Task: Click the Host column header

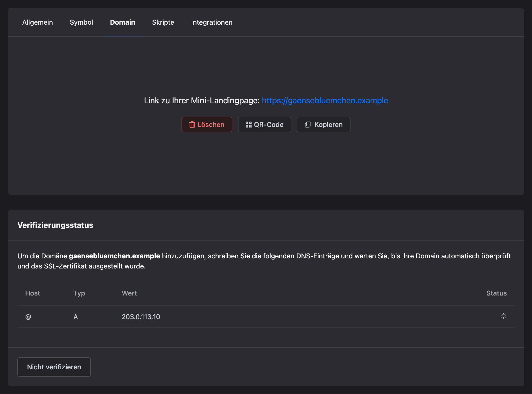Action: (33, 293)
